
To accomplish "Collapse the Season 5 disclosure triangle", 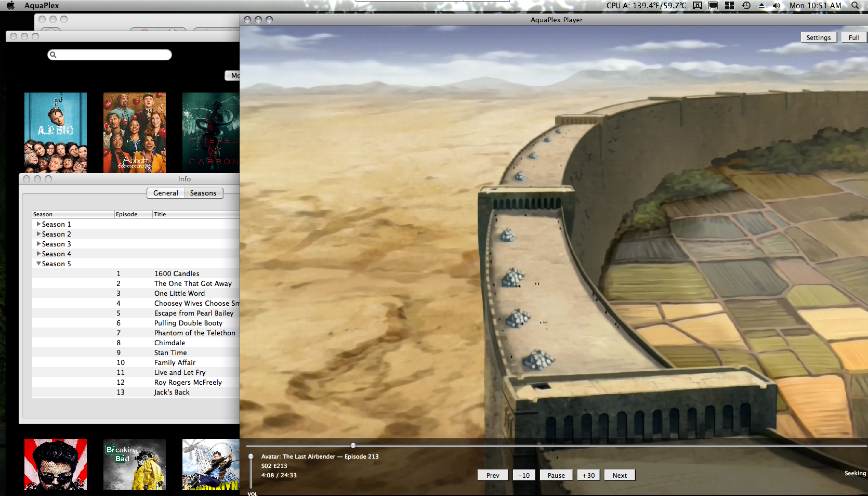I will pos(38,264).
